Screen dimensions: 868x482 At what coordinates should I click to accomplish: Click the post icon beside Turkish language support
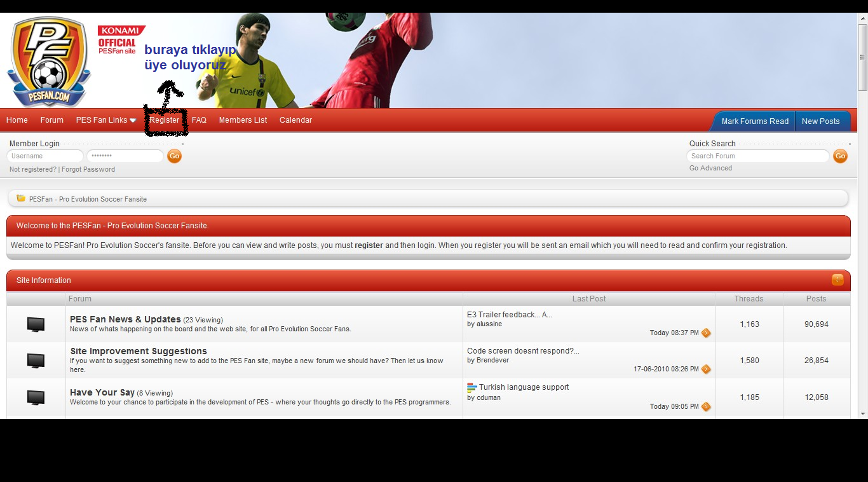471,387
